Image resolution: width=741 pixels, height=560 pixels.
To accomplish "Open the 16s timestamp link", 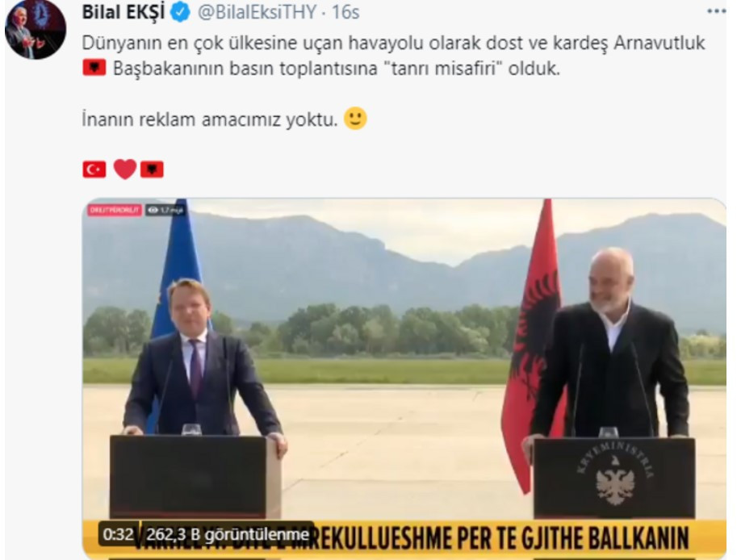I will [345, 12].
